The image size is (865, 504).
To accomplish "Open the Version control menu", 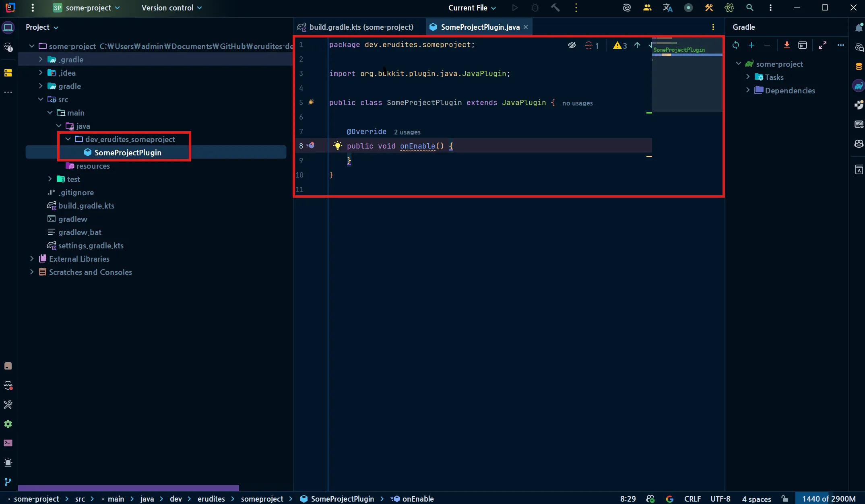I will tap(171, 8).
